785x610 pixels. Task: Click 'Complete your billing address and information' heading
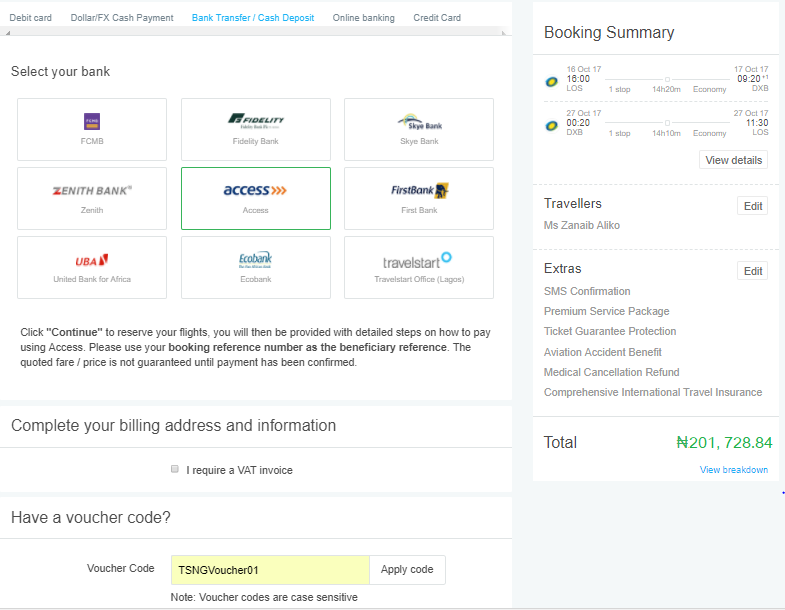click(x=173, y=426)
